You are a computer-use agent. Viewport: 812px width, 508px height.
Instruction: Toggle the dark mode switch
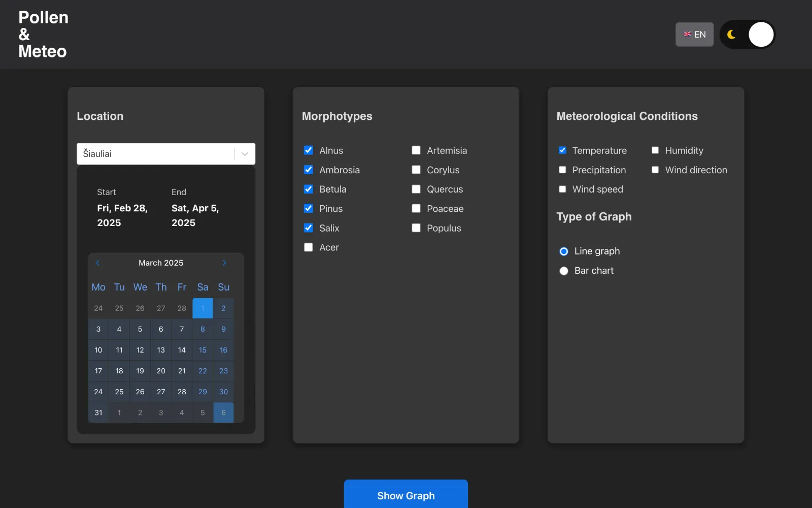tap(747, 35)
